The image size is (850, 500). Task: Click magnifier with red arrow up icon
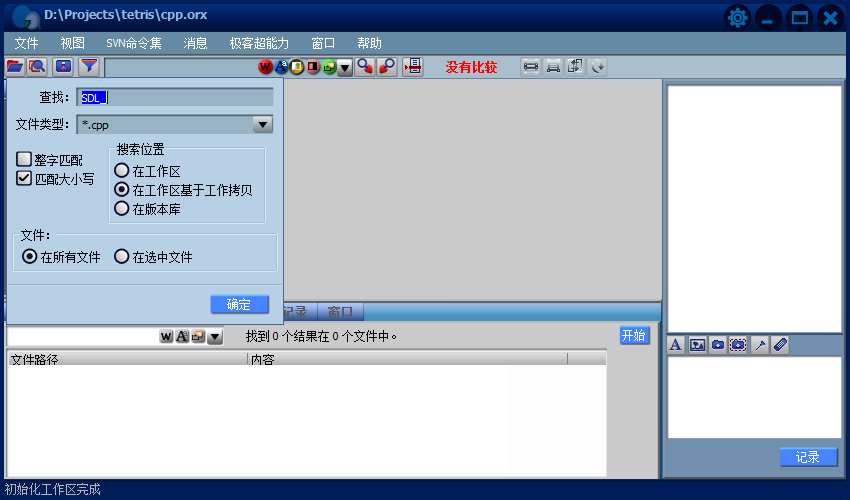click(x=387, y=67)
